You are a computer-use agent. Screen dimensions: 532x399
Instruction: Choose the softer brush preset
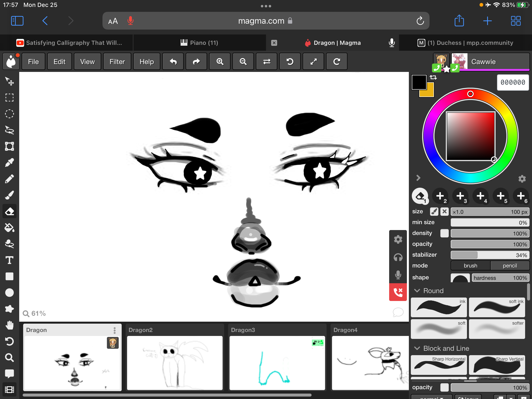tap(497, 329)
